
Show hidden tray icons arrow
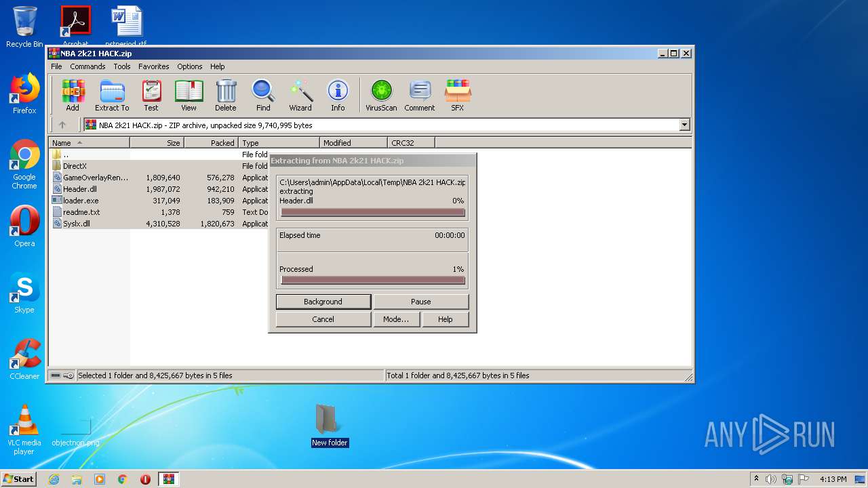click(x=756, y=479)
